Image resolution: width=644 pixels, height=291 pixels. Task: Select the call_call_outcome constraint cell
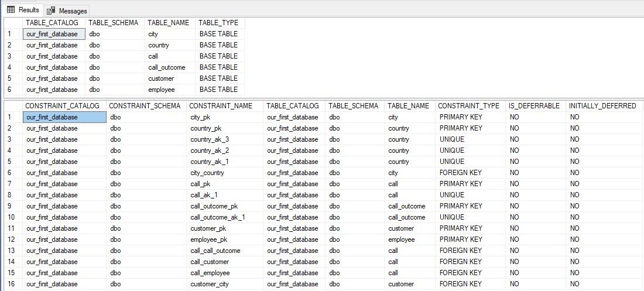click(x=215, y=251)
